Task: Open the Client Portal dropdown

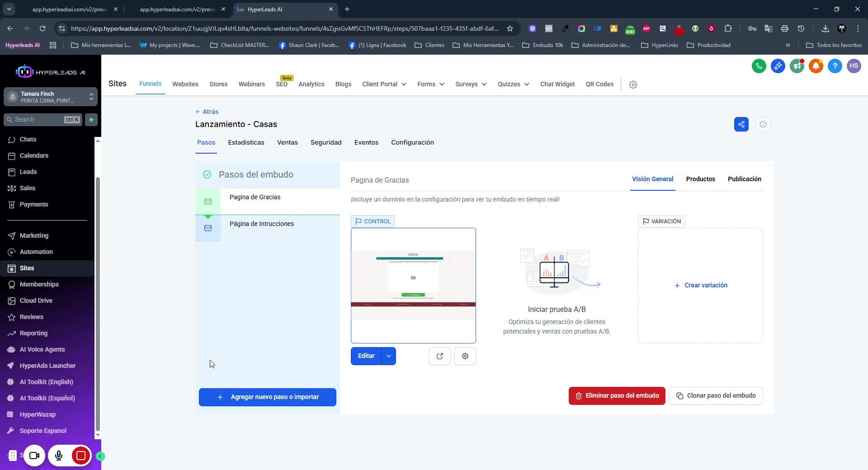Action: (x=384, y=84)
